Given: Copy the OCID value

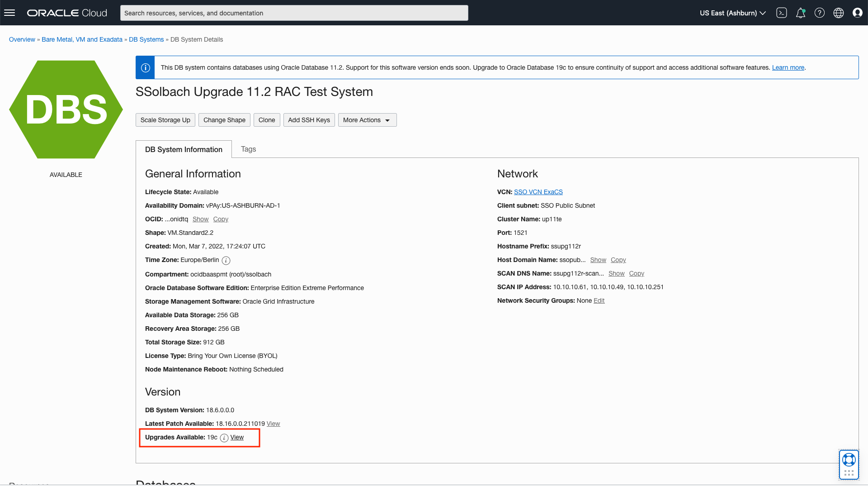Looking at the screenshot, I should point(221,219).
